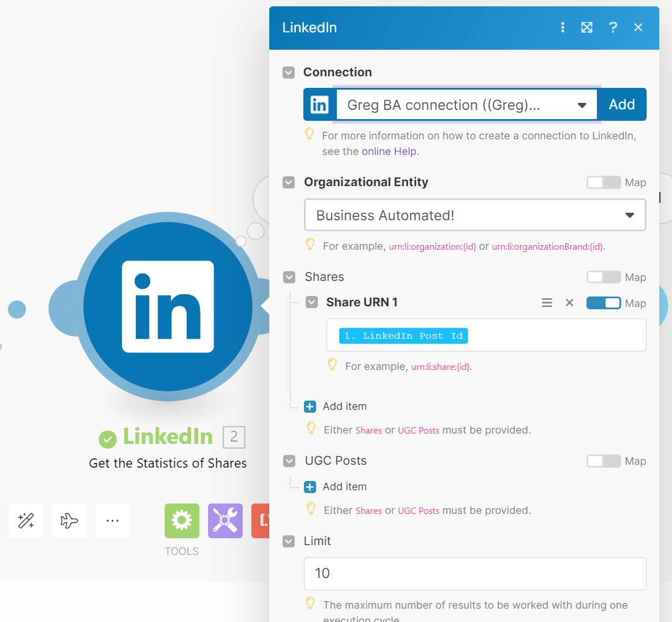Open the LinkedIn panel three-dot options menu

563,27
